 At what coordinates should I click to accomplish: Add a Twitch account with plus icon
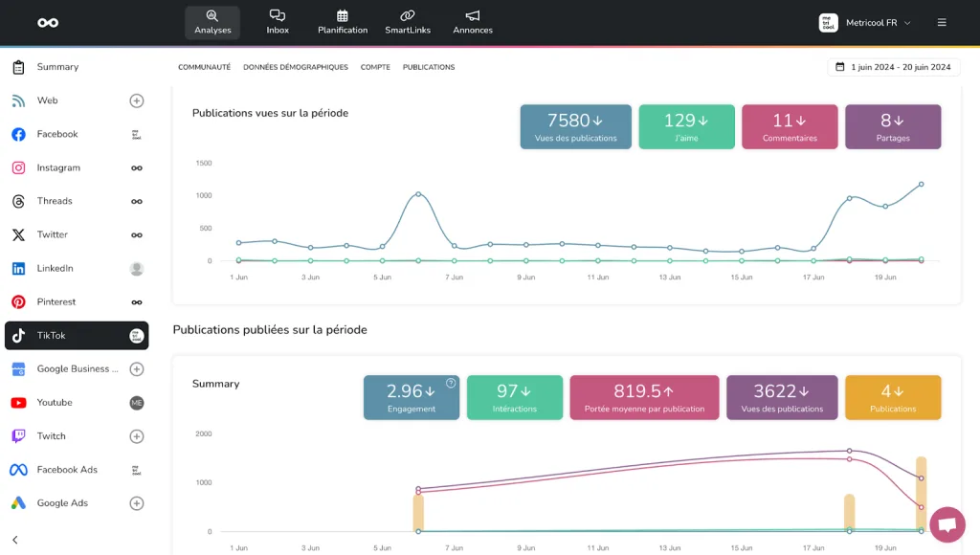(x=137, y=436)
